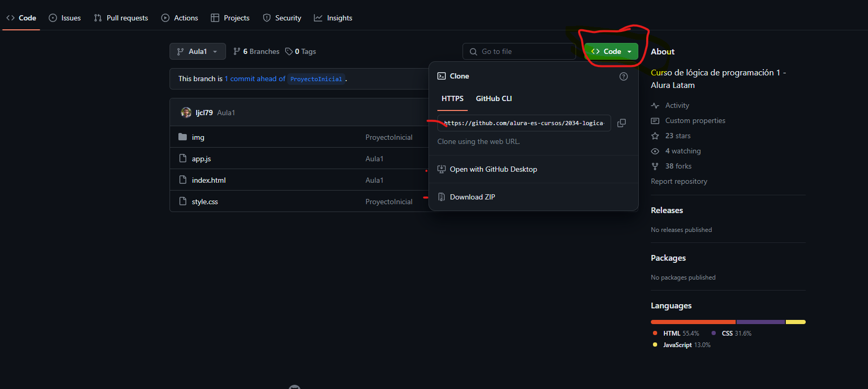Image resolution: width=868 pixels, height=389 pixels.
Task: Select the Code repository tab
Action: click(21, 18)
